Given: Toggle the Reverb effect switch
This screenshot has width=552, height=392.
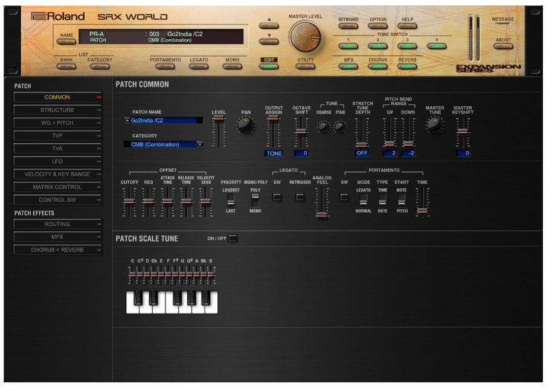Looking at the screenshot, I should coord(407,66).
